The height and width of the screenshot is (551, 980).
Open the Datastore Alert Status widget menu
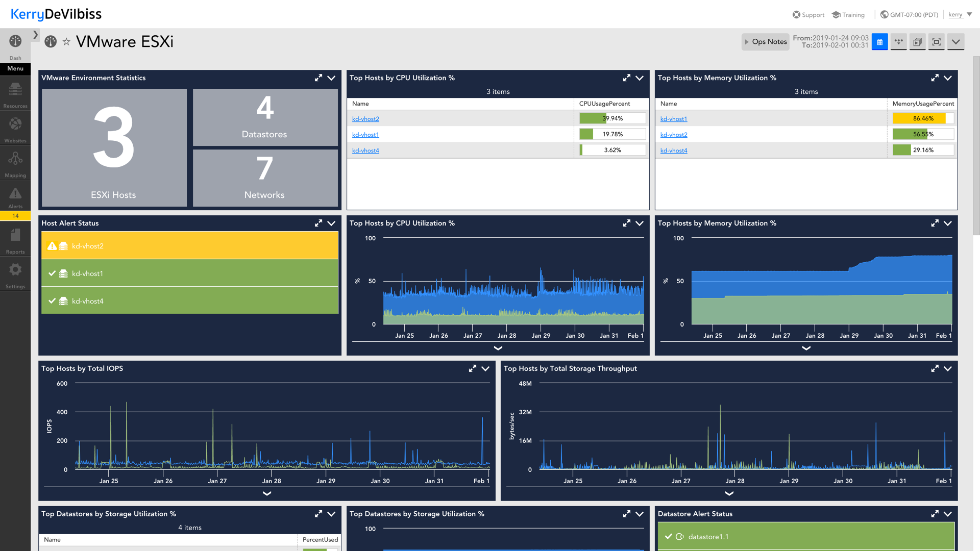[948, 514]
